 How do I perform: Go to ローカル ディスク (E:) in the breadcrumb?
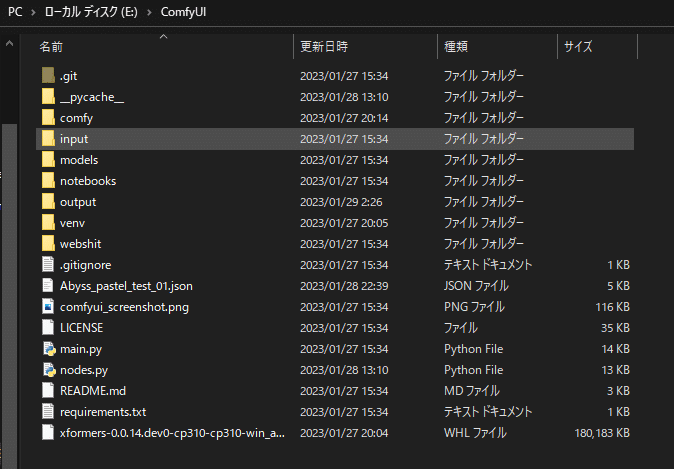tap(91, 12)
